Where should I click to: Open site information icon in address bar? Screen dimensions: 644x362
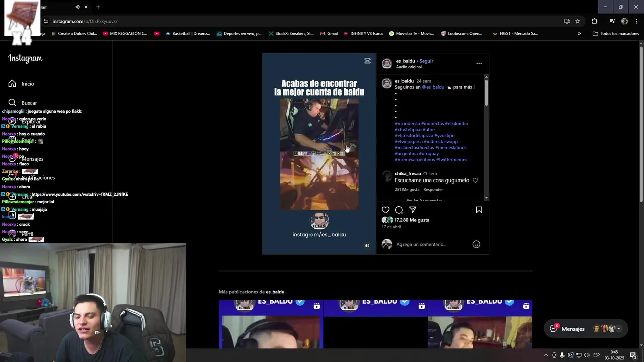pyautogui.click(x=46, y=21)
